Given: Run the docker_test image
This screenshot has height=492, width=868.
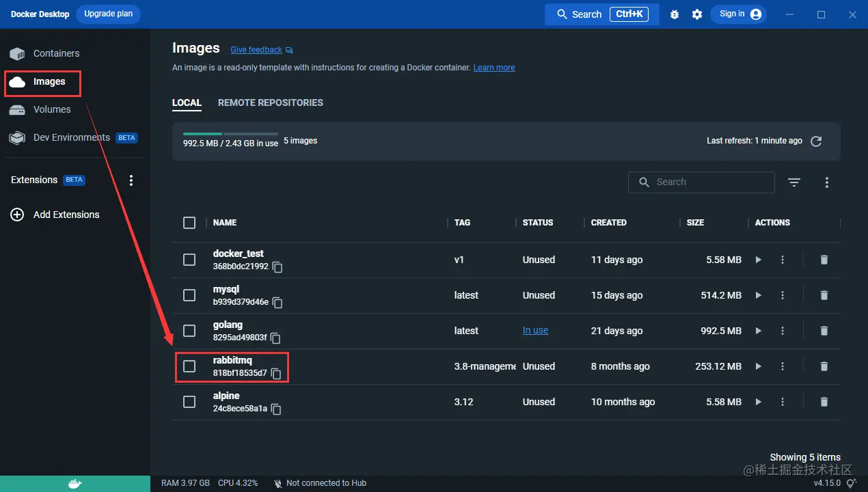Looking at the screenshot, I should pyautogui.click(x=758, y=260).
